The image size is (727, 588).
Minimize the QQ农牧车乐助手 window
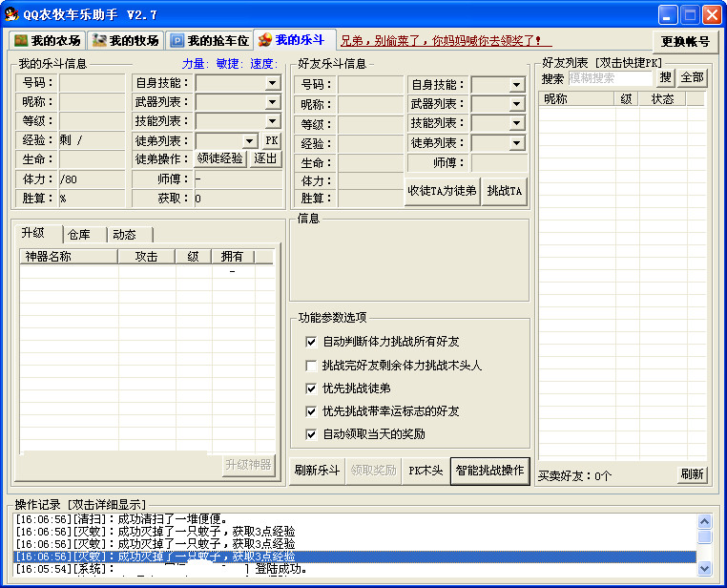[x=667, y=15]
